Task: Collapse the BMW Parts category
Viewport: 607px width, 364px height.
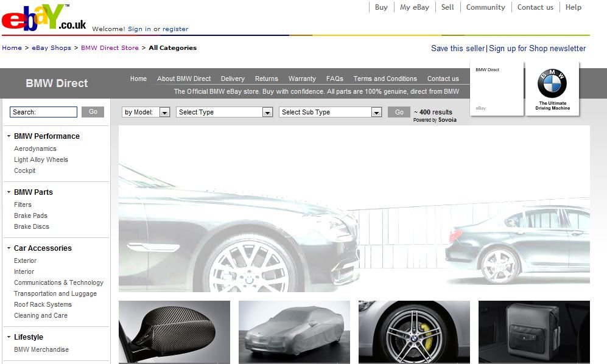Action: click(x=9, y=192)
